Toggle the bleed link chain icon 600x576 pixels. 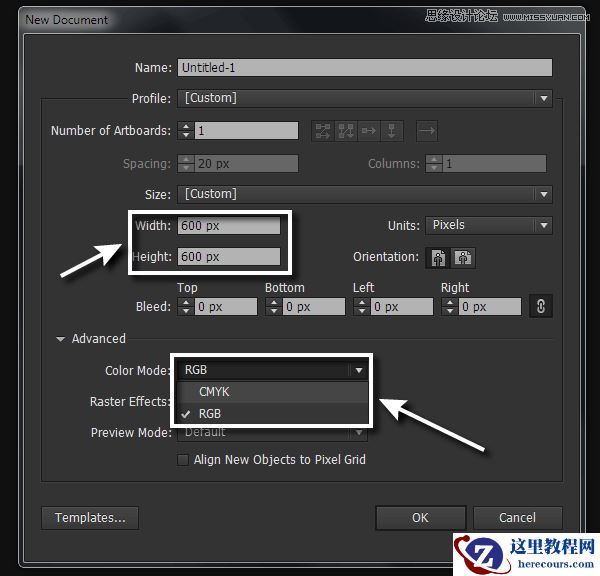click(x=541, y=306)
